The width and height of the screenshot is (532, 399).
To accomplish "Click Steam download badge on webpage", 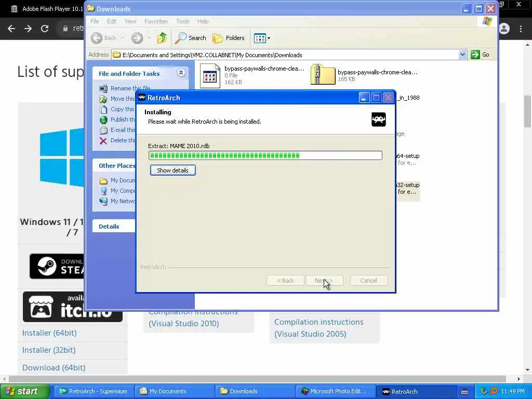I will click(57, 267).
